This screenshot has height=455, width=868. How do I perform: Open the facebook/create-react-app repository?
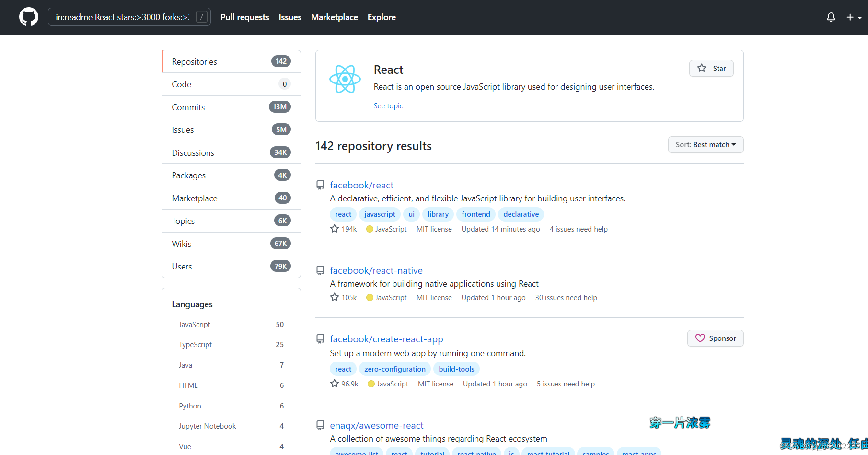386,339
